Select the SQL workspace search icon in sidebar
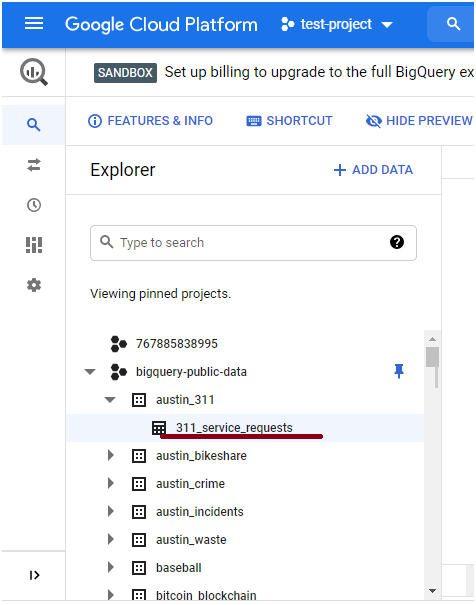 point(34,125)
